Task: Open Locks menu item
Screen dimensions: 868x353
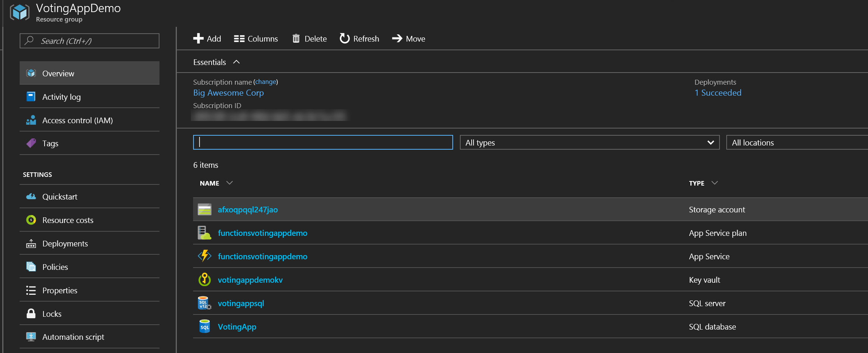Action: (x=90, y=314)
